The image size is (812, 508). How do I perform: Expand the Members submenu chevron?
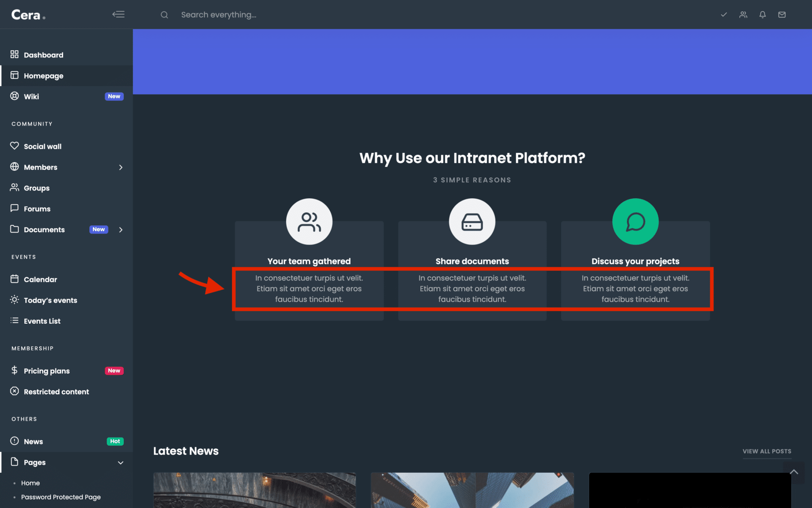point(120,168)
